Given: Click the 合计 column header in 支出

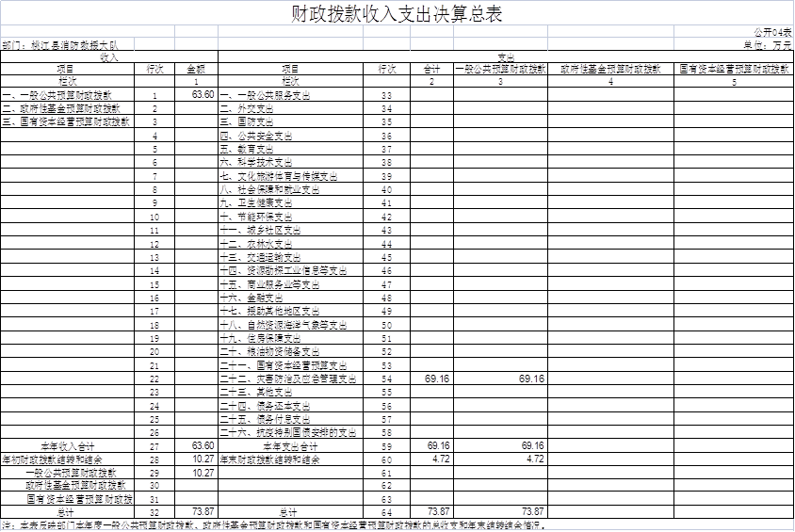Looking at the screenshot, I should (432, 70).
